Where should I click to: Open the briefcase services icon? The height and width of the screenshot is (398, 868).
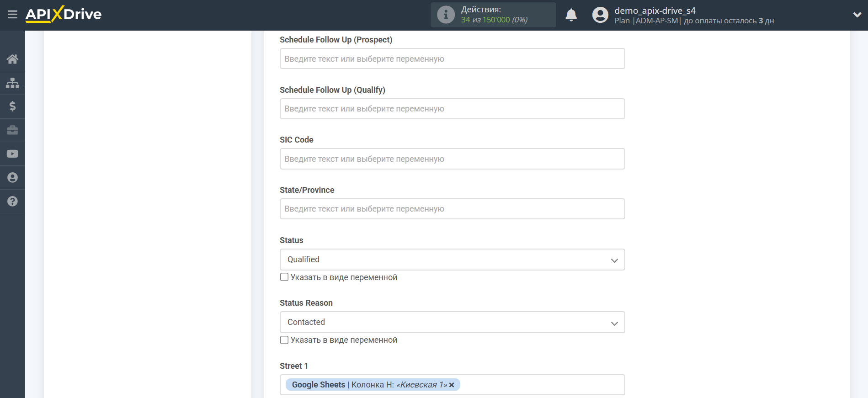click(x=12, y=130)
